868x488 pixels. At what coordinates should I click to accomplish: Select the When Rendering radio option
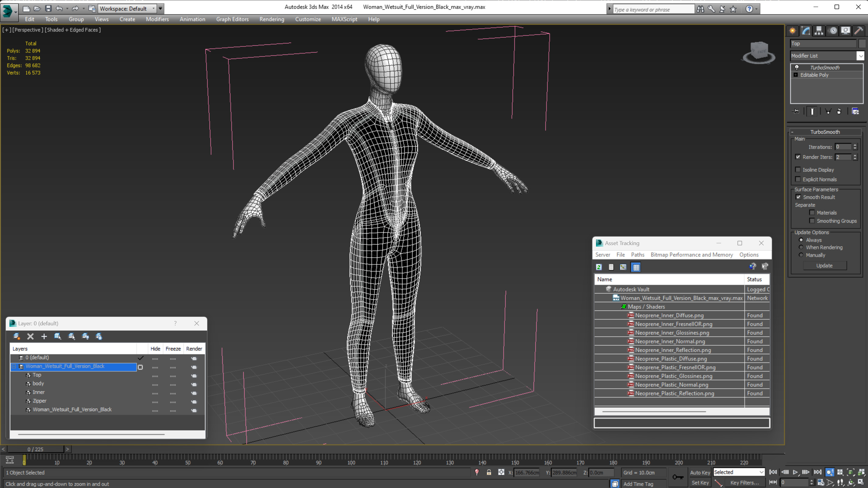[x=801, y=247]
